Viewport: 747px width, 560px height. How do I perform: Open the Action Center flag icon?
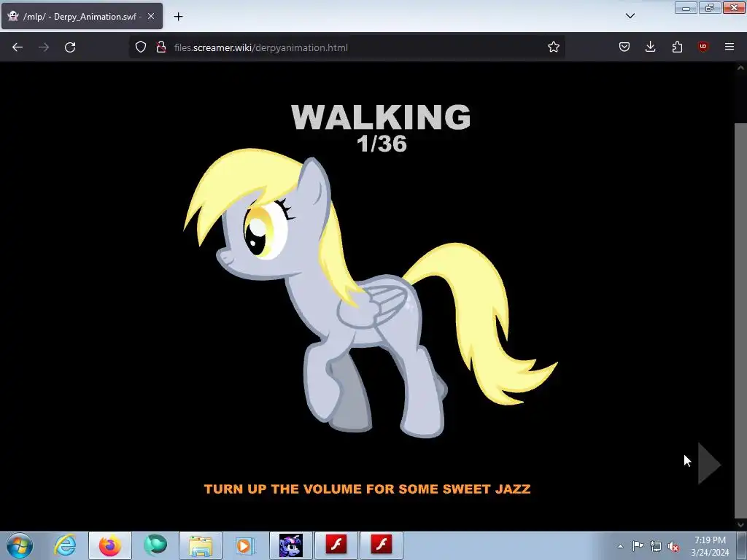638,546
